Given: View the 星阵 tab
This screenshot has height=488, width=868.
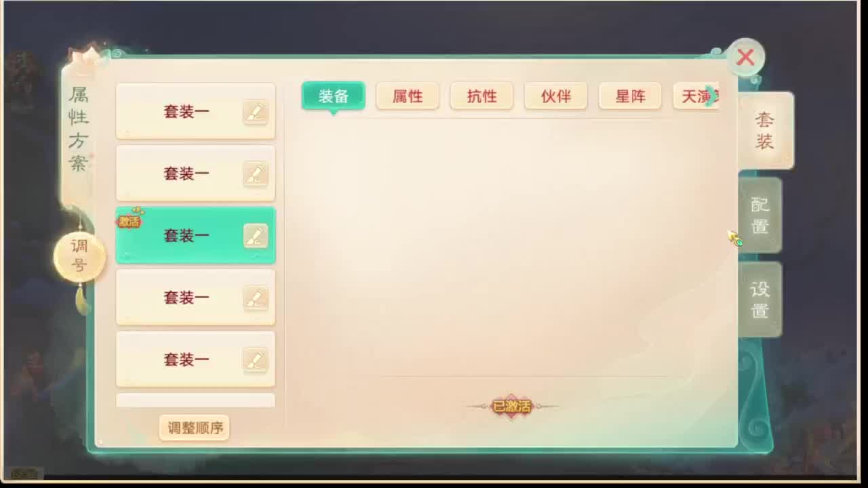Looking at the screenshot, I should pos(630,96).
